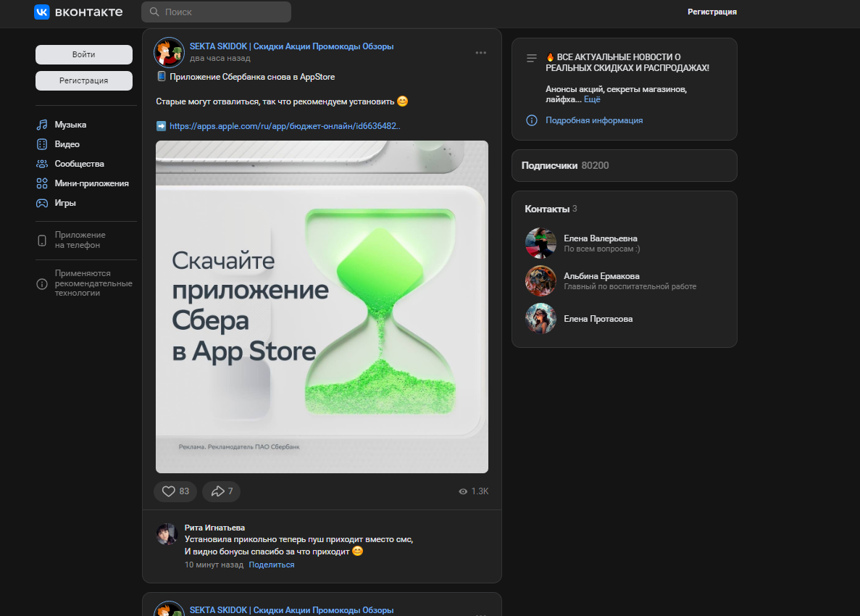Click the ВКОНТАКТЕ wordmark
Viewport: 860px width, 616px height.
point(89,12)
